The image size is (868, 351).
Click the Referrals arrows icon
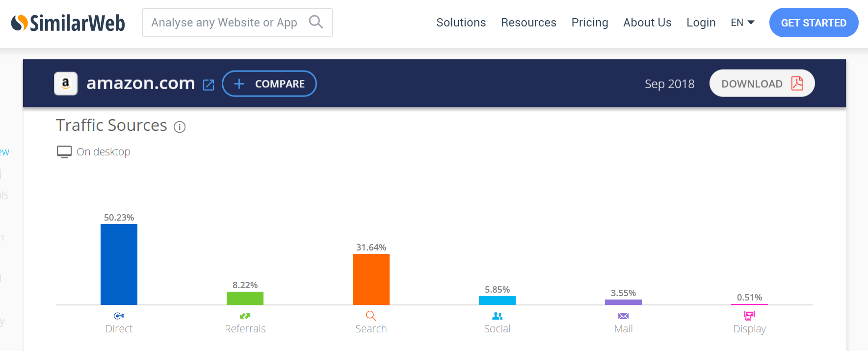click(x=245, y=316)
